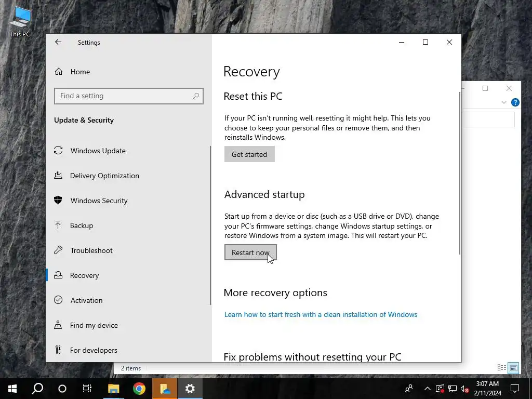Click the For developers tools icon
Viewport: 532px width, 399px height.
point(58,350)
